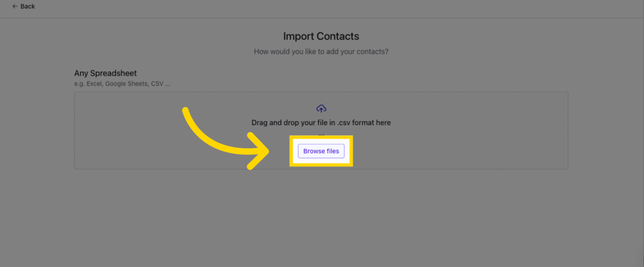
Task: Click the 'Drag and drop' words
Action: 274,123
